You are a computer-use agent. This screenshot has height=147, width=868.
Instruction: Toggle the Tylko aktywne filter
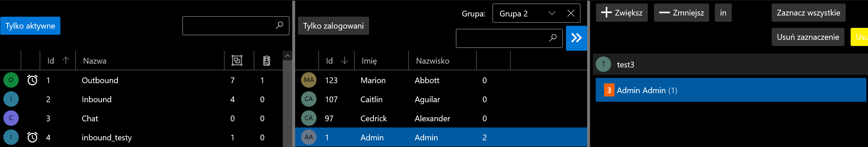point(30,26)
